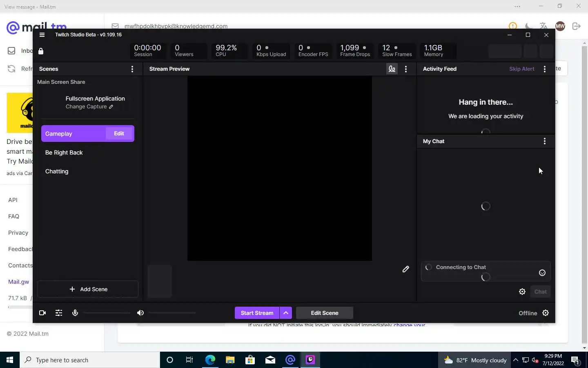Open API link in Mail.tm sidebar
Image resolution: width=588 pixels, height=368 pixels.
[x=13, y=200]
